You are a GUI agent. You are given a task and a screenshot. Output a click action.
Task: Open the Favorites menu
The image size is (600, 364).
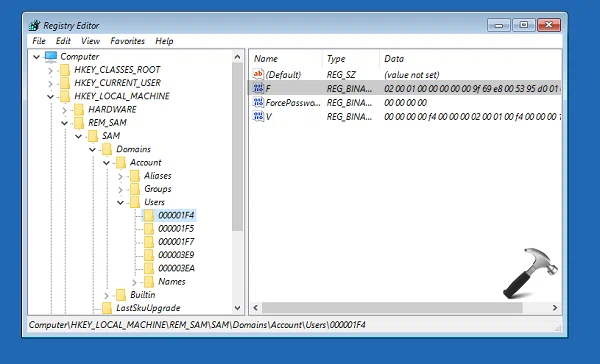pyautogui.click(x=127, y=41)
